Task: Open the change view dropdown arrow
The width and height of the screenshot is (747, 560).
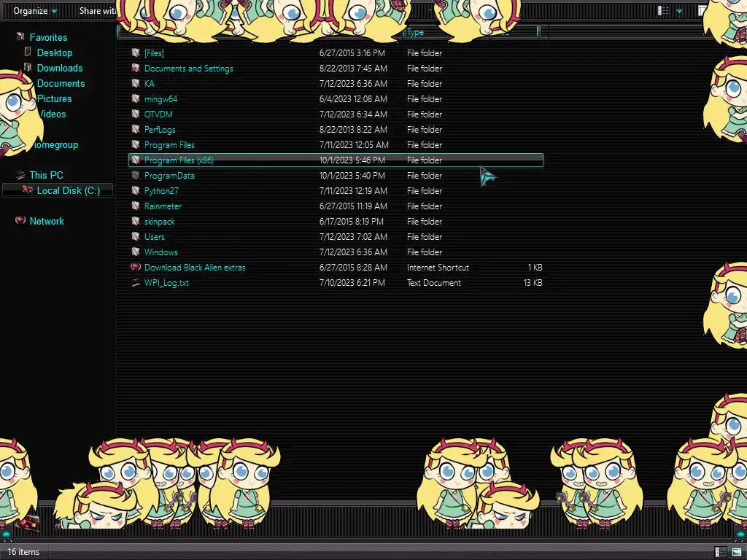Action: (679, 11)
